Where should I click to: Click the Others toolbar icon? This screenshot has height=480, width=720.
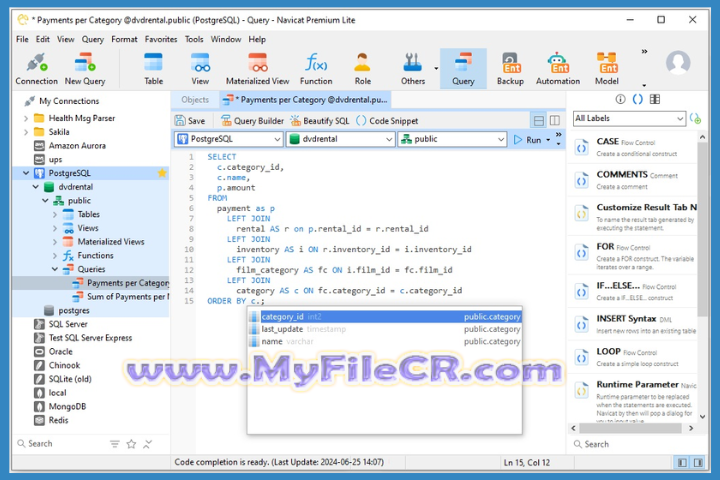tap(413, 69)
